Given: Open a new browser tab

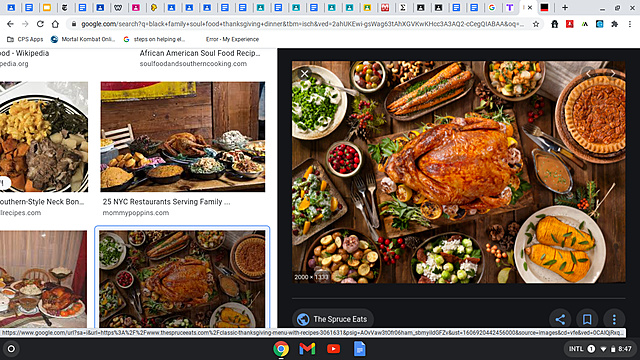Looking at the screenshot, I should [x=565, y=7].
